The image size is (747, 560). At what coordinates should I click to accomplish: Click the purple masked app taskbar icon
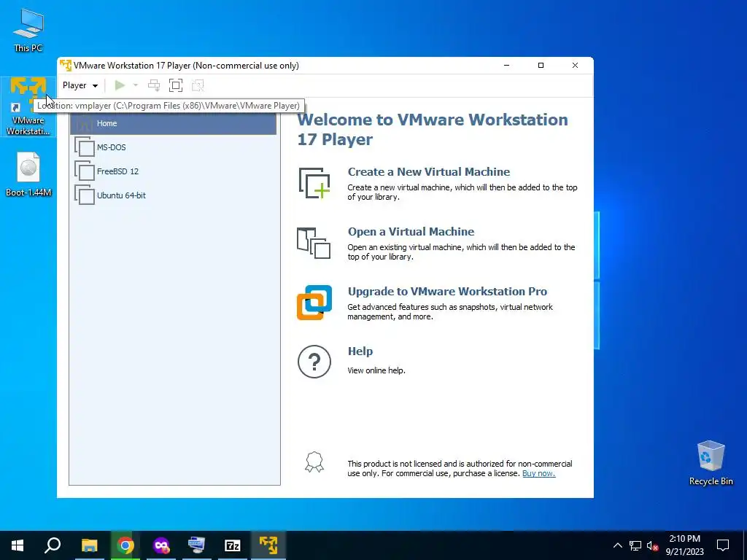(161, 545)
